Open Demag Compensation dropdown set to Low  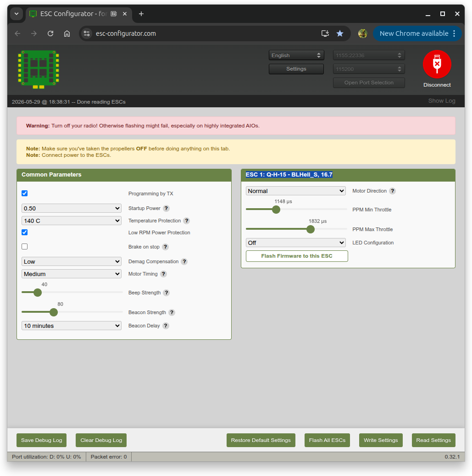coord(72,262)
